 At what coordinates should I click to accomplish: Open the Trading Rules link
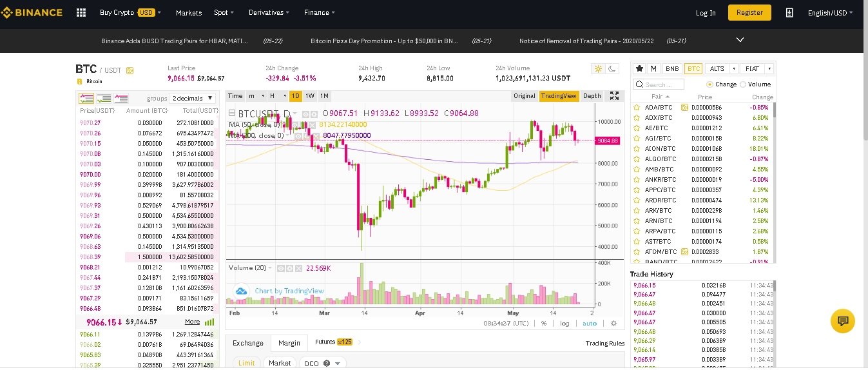[604, 343]
